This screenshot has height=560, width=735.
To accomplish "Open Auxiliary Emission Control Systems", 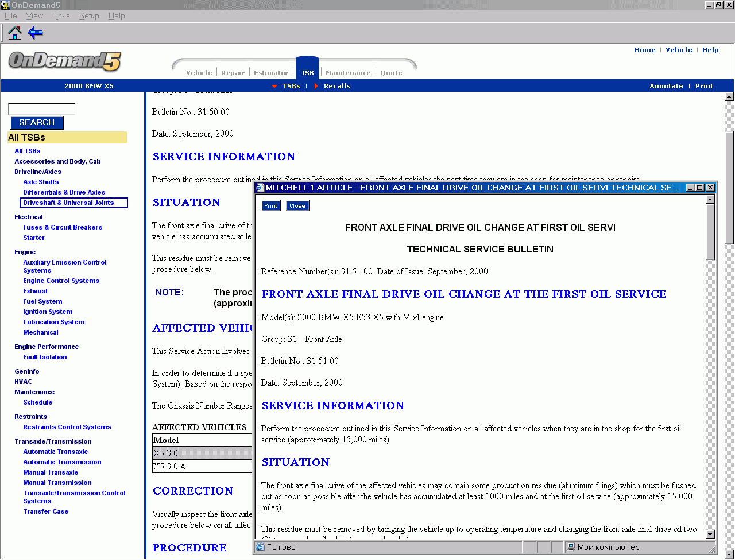I will tap(65, 266).
